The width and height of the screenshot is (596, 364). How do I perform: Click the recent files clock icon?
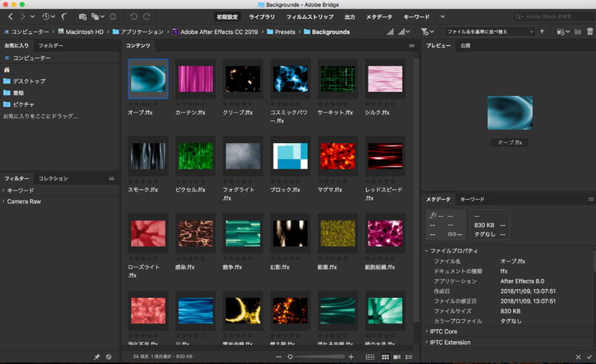(x=46, y=16)
